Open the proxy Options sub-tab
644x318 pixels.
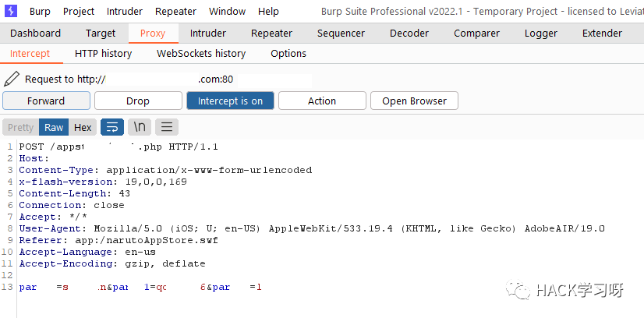[x=288, y=54]
